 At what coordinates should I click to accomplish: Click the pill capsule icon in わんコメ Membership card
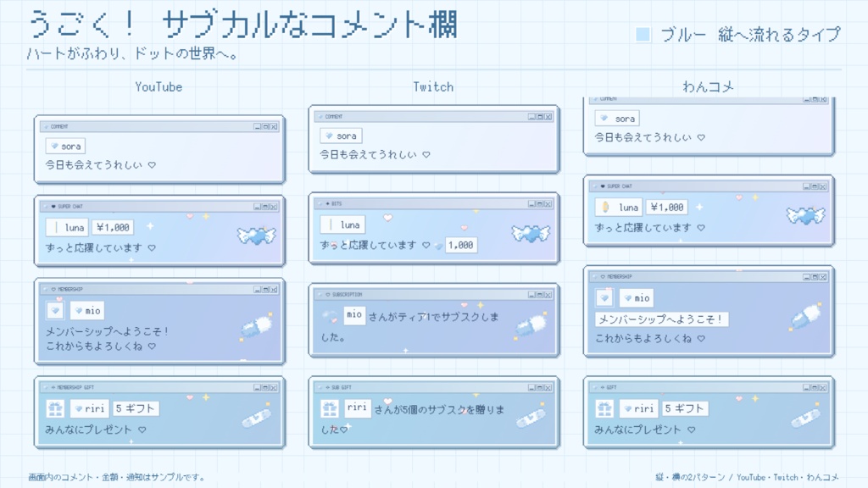(805, 317)
